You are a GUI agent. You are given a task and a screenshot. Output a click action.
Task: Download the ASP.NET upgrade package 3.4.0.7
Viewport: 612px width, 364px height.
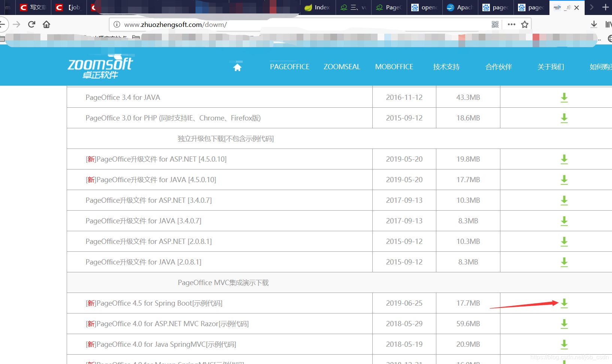[564, 201]
